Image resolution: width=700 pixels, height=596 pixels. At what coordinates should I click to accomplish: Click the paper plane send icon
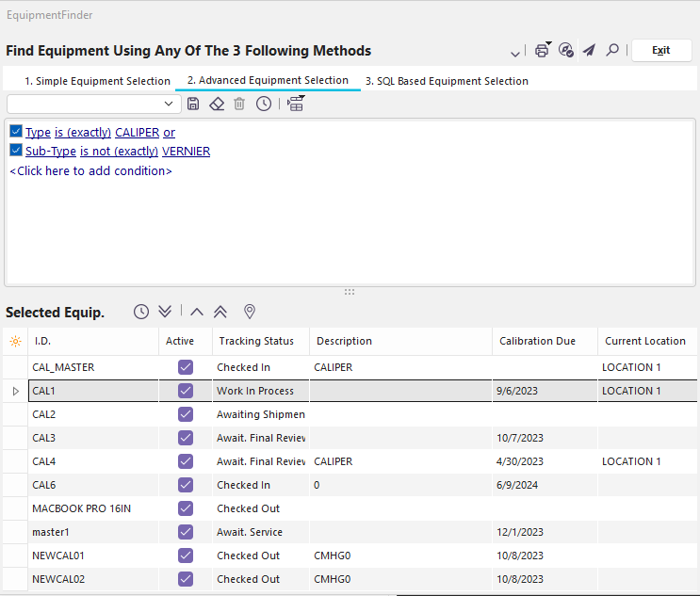(x=589, y=50)
